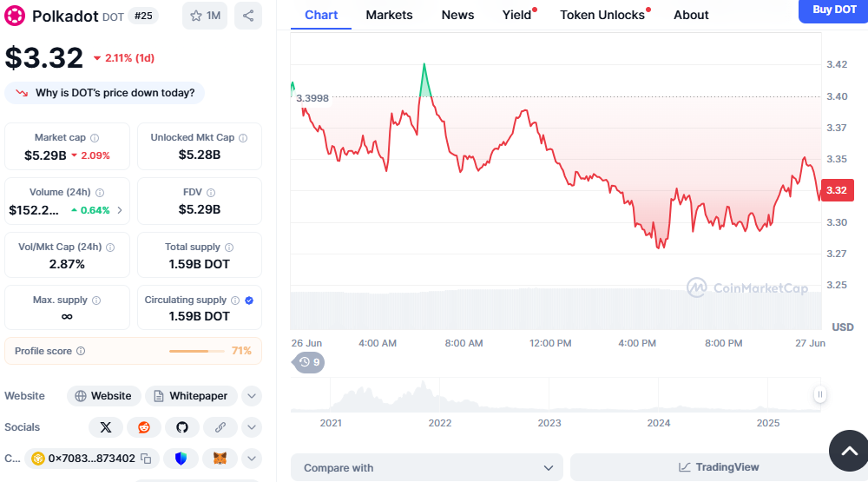This screenshot has height=482, width=868.
Task: Click the BNB chain contract icon
Action: pyautogui.click(x=37, y=459)
